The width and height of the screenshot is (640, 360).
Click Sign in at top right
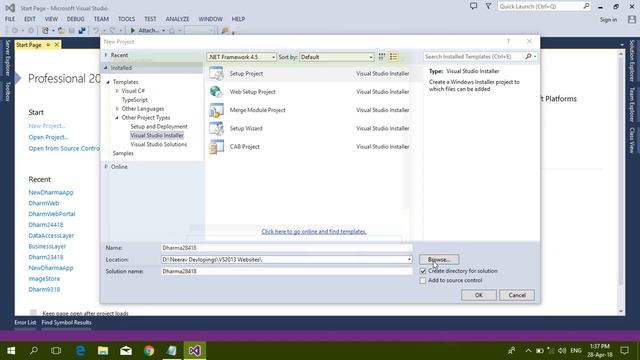pyautogui.click(x=608, y=20)
